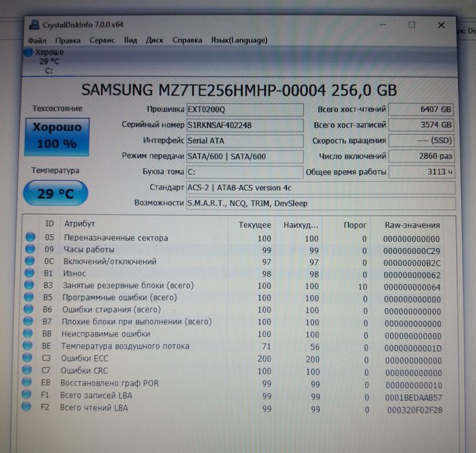Viewport: 476px width, 453px height.
Task: Select the Ошибки стирания (всего) row
Action: (233, 310)
